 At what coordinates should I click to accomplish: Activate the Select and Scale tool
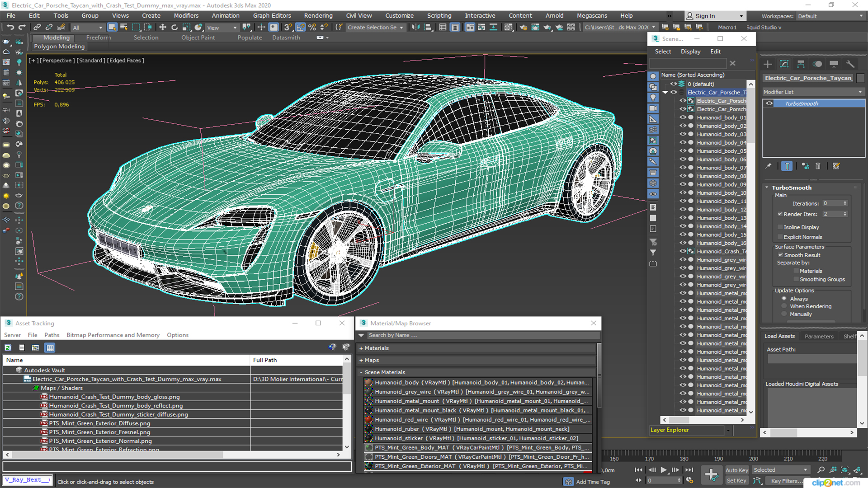coord(186,27)
